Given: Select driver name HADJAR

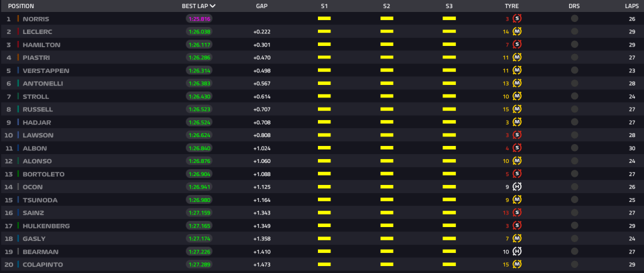Looking at the screenshot, I should point(37,122).
